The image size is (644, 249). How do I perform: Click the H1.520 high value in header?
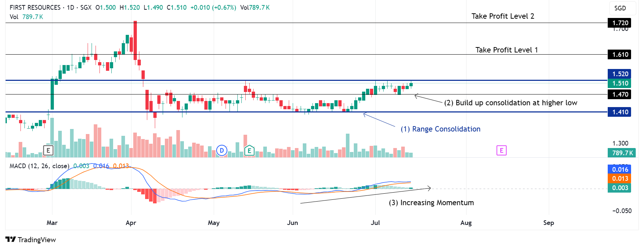tap(130, 8)
